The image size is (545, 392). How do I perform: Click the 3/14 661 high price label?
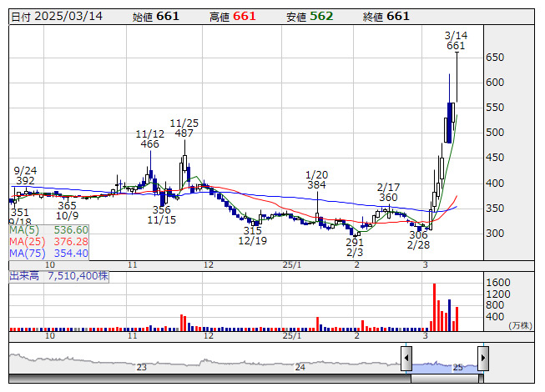(456, 41)
